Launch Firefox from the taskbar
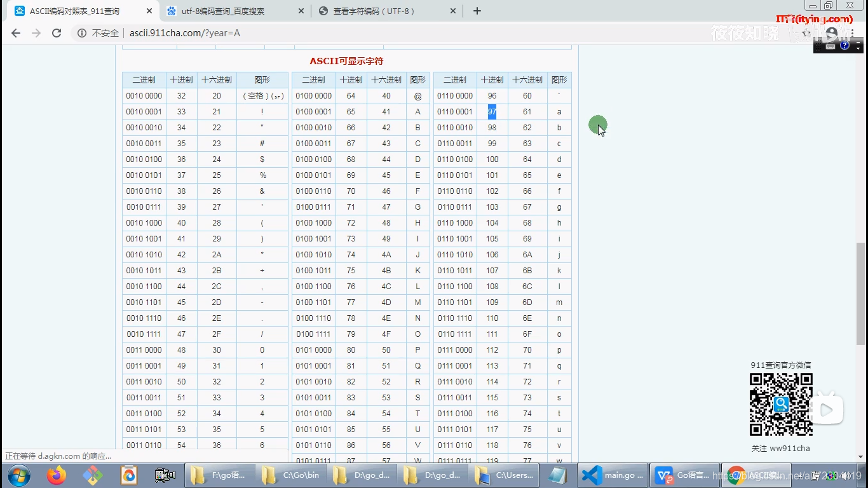The image size is (868, 488). pyautogui.click(x=57, y=475)
